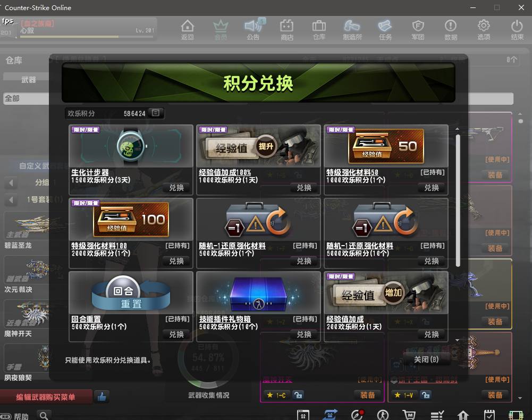The image size is (532, 420).
Task: Click the running soldier icon in bottom bar
Action: point(383,415)
